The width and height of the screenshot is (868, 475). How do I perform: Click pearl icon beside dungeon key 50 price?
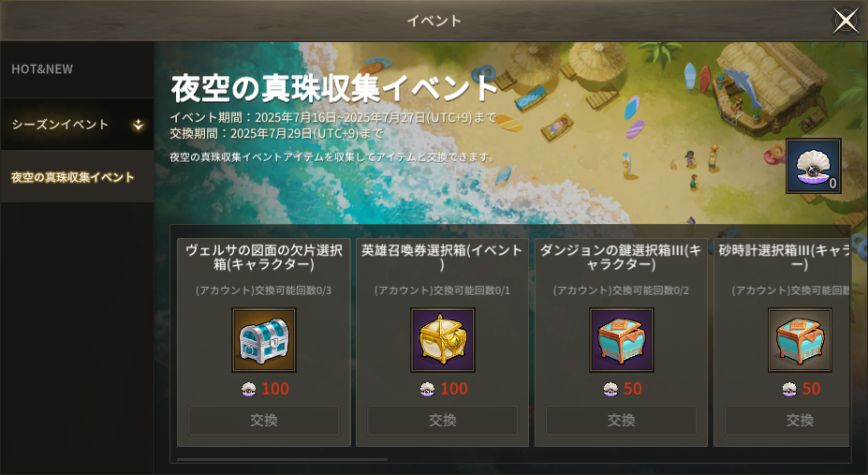611,389
